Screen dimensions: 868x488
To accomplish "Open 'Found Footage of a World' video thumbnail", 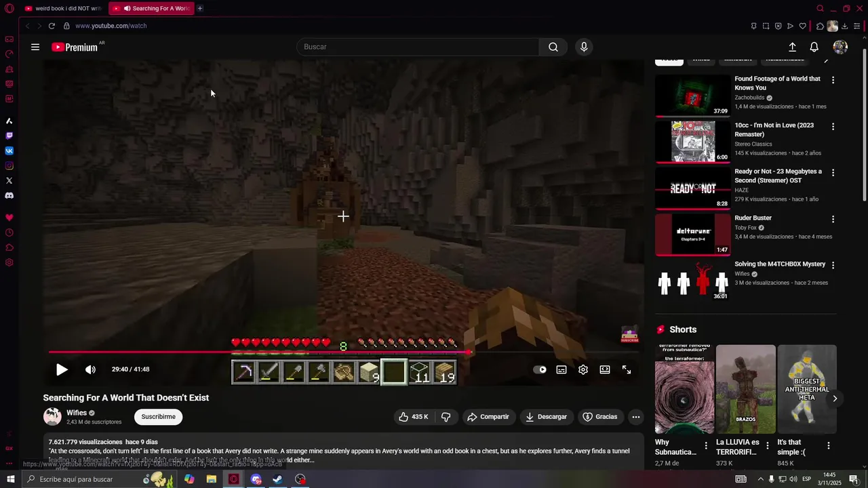I will 692,95.
